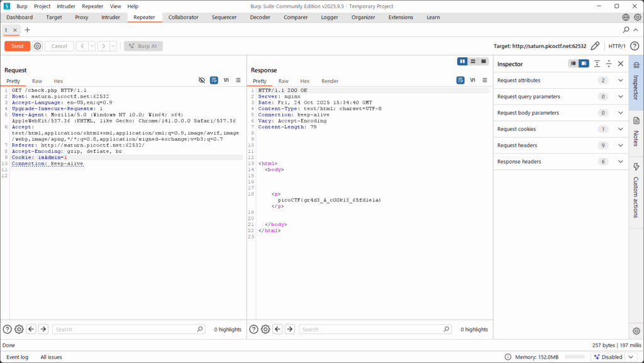Open Repeater send settings gear
This screenshot has height=363, width=644.
(x=38, y=46)
